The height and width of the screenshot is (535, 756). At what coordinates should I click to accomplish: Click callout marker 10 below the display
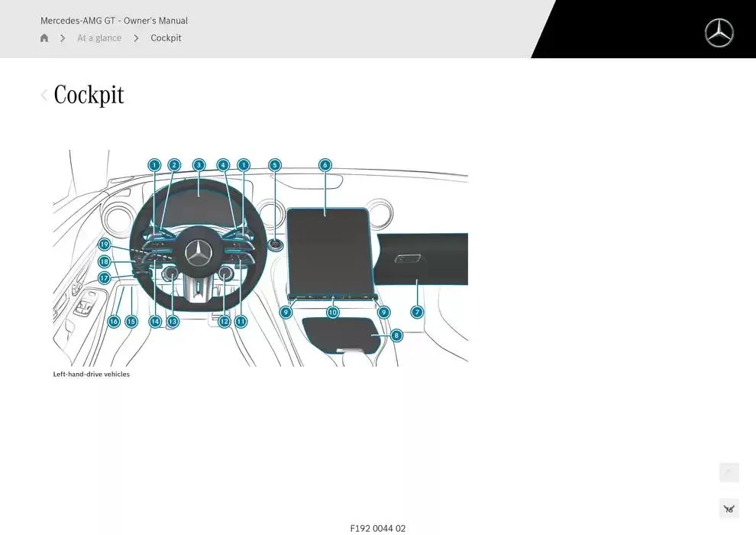[x=333, y=313]
